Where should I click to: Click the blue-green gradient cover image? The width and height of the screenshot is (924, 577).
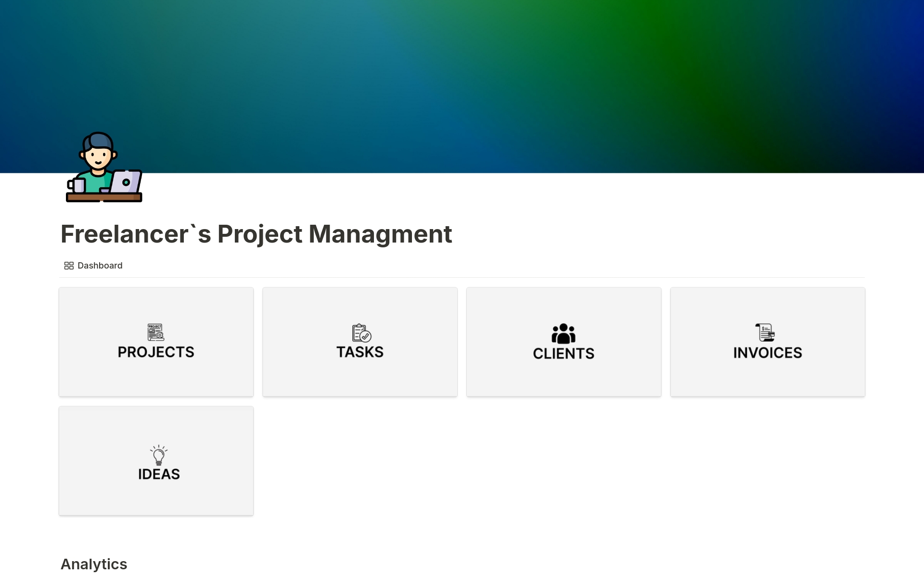click(481, 72)
